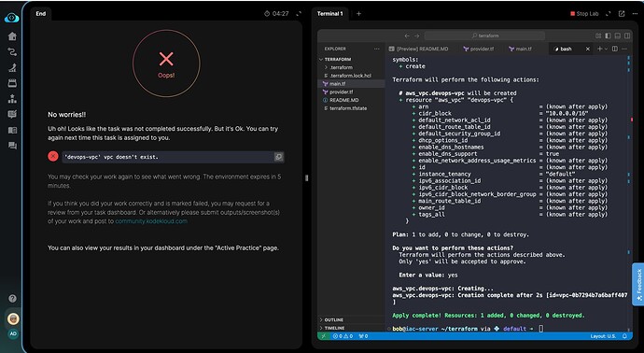Go to the Home sidebar icon

(12, 36)
